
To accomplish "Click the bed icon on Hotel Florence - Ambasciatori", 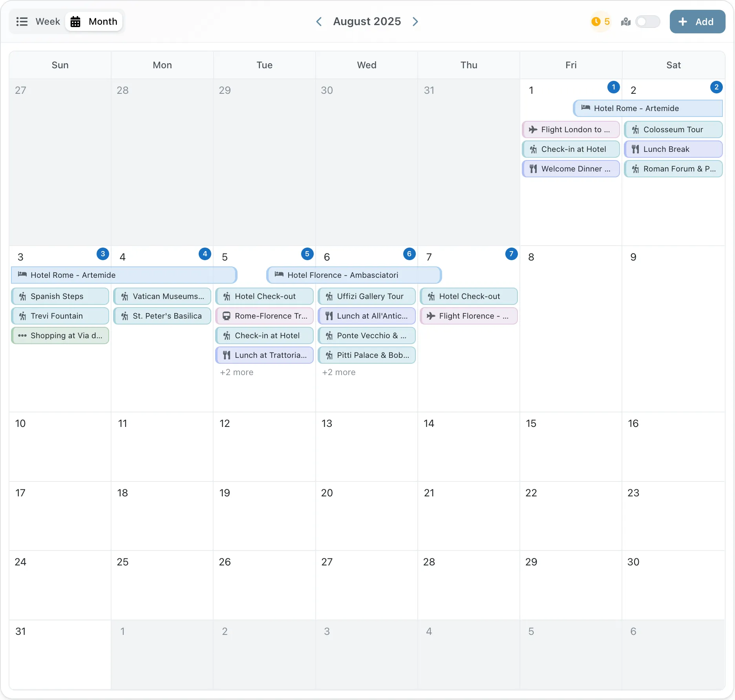I will point(279,275).
